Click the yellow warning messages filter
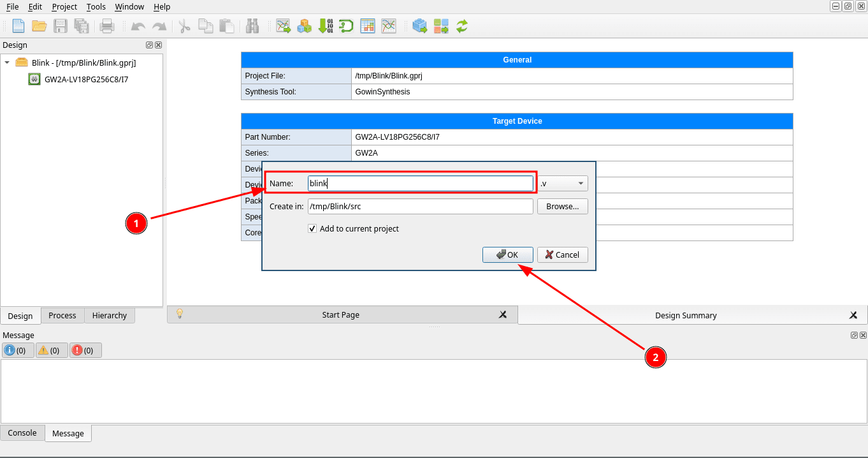 coord(52,350)
